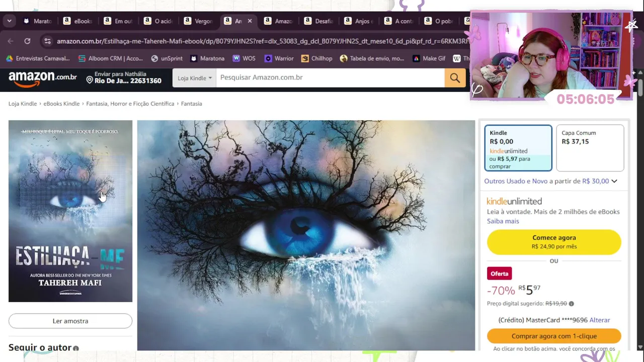644x362 pixels.
Task: Click the Oferta badge
Action: (499, 274)
